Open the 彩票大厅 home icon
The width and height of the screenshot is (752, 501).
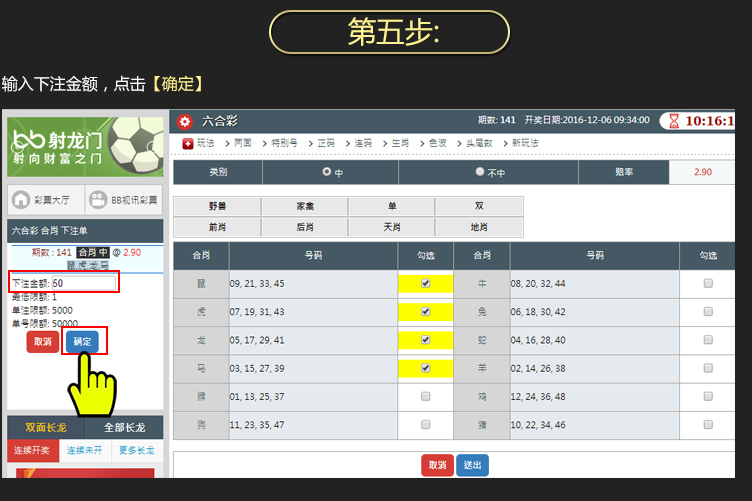pos(21,198)
